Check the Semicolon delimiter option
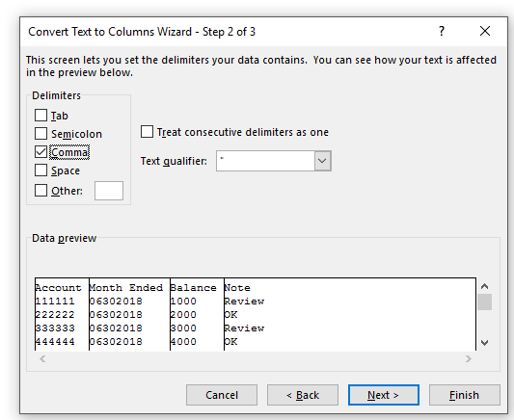514x420 pixels. 41,134
